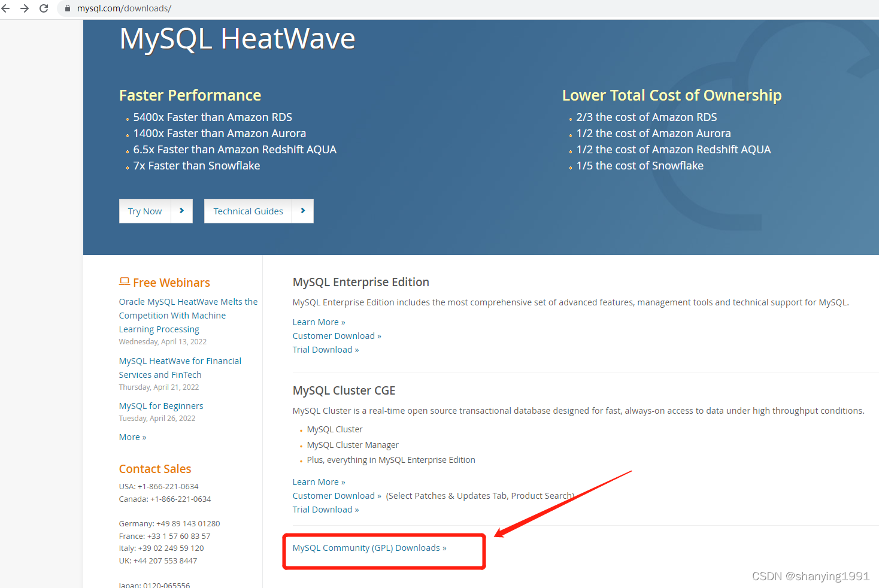Select the MySQL Cluster CGE heading
879x588 pixels.
pos(344,390)
